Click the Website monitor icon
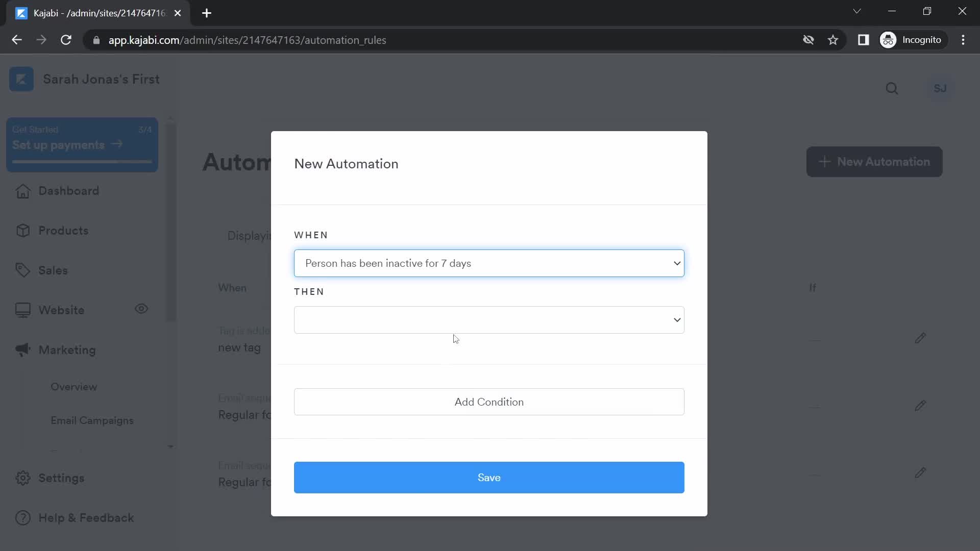 click(x=22, y=310)
